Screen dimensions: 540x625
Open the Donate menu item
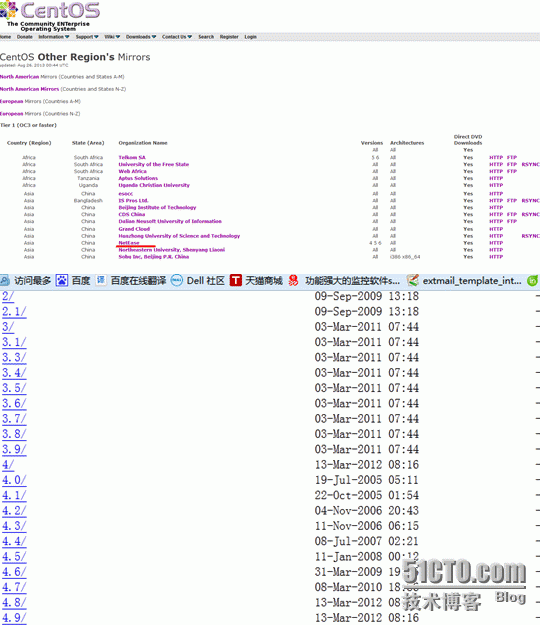[x=25, y=37]
